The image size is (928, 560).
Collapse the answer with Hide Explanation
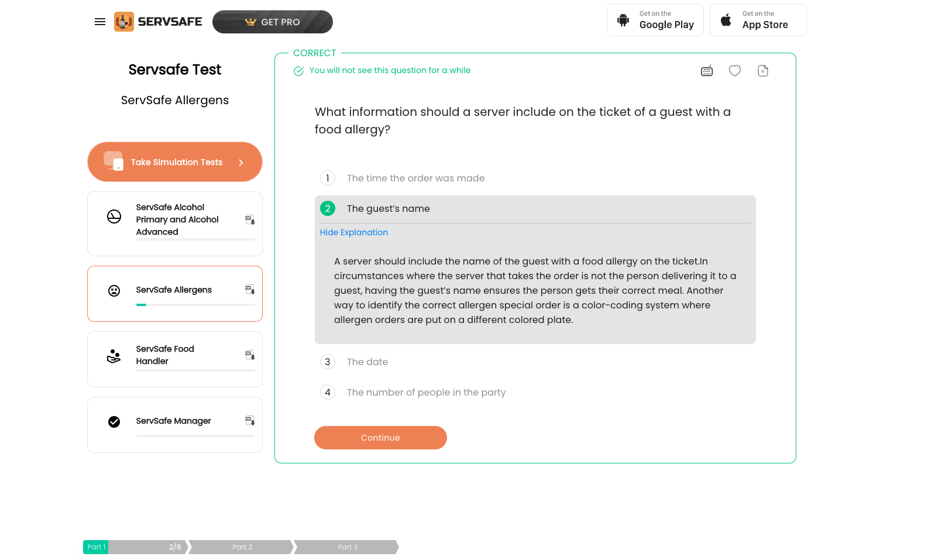point(354,232)
